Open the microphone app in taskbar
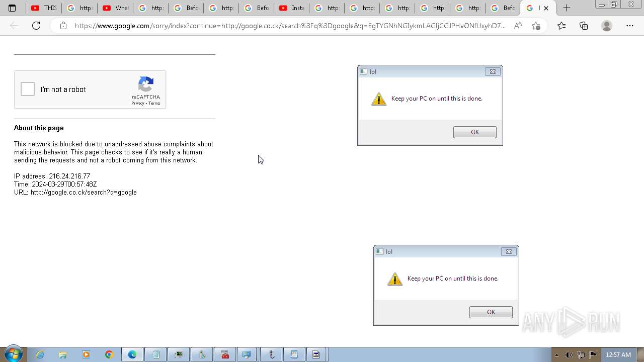This screenshot has width=644, height=362. [x=271, y=354]
